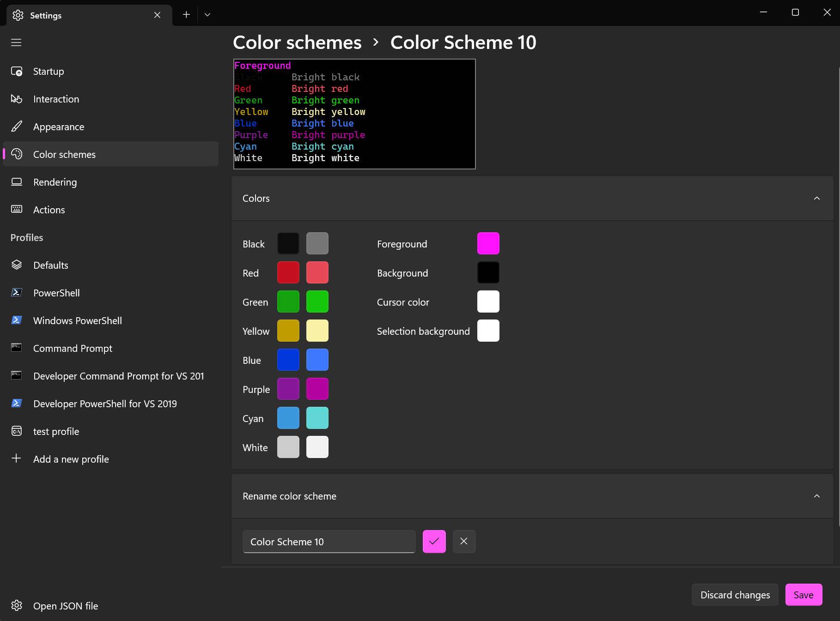
Task: Click the Settings tab gear icon
Action: (18, 15)
